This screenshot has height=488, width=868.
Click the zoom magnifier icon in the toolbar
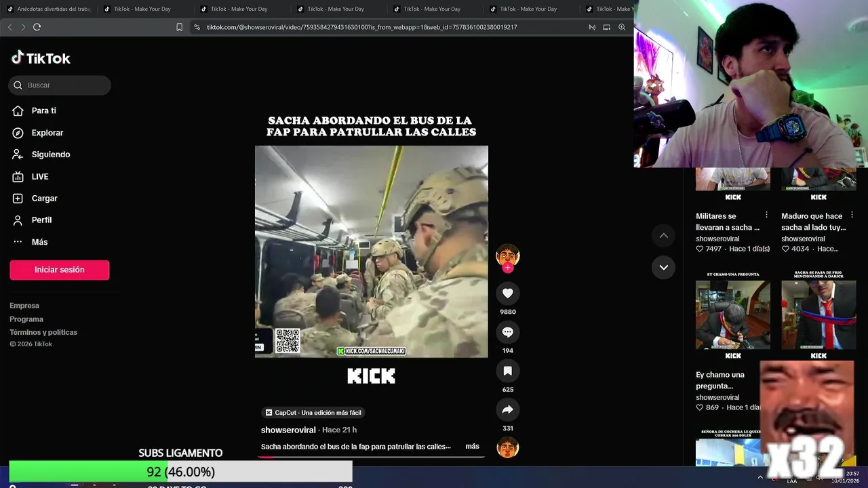[x=622, y=27]
